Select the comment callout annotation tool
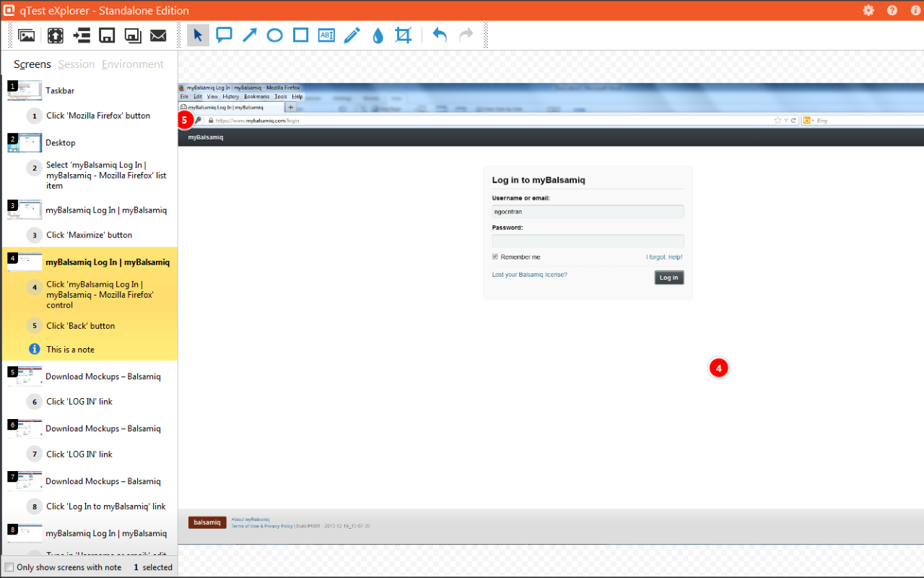The width and height of the screenshot is (924, 578). [x=224, y=35]
